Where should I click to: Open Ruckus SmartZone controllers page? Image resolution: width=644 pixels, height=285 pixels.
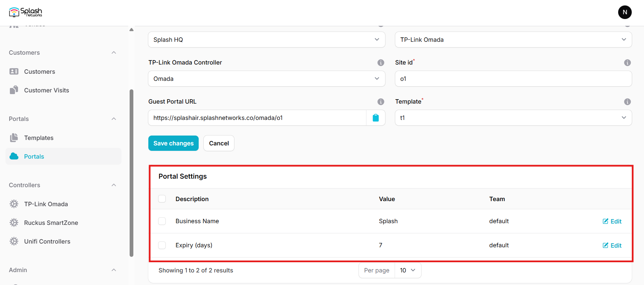pos(63,222)
